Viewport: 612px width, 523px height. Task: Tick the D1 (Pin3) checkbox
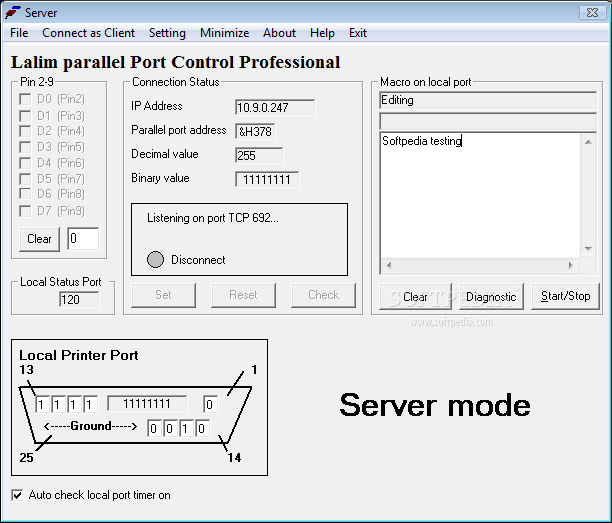click(x=25, y=116)
